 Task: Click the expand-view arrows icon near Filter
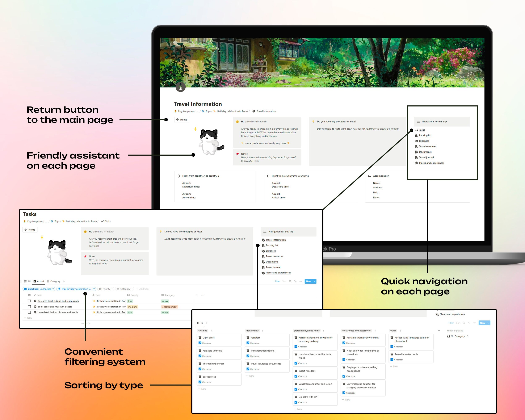[295, 281]
